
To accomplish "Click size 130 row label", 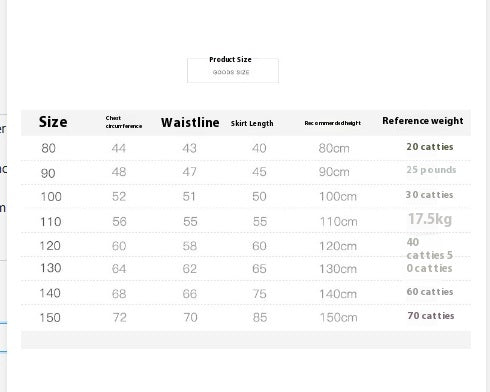I will click(50, 268).
